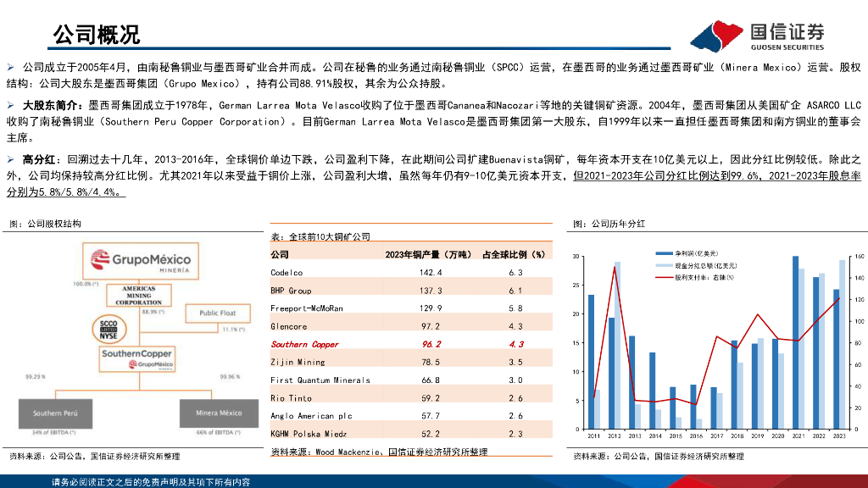Screen dimensions: 868x488
Task: Click the GrupoMéxico Minería logo box
Action: coord(141,261)
